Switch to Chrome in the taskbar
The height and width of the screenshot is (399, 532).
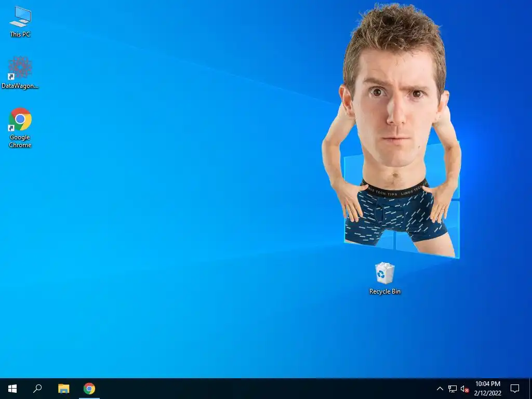89,389
